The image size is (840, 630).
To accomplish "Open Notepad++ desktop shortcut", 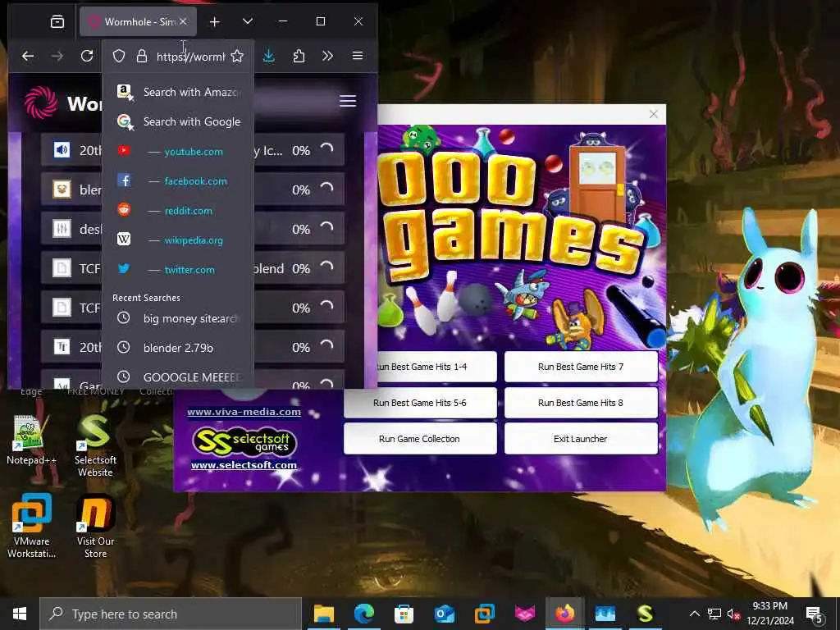I will pyautogui.click(x=31, y=440).
